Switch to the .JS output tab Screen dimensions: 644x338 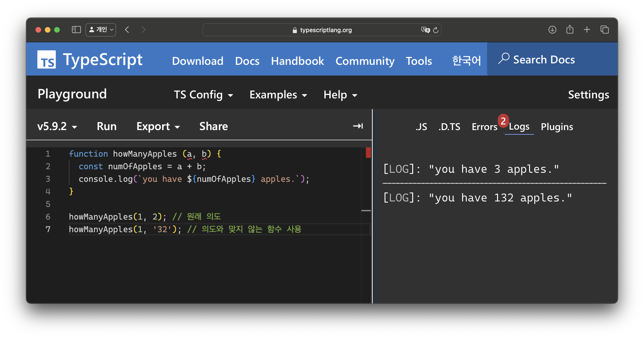421,127
